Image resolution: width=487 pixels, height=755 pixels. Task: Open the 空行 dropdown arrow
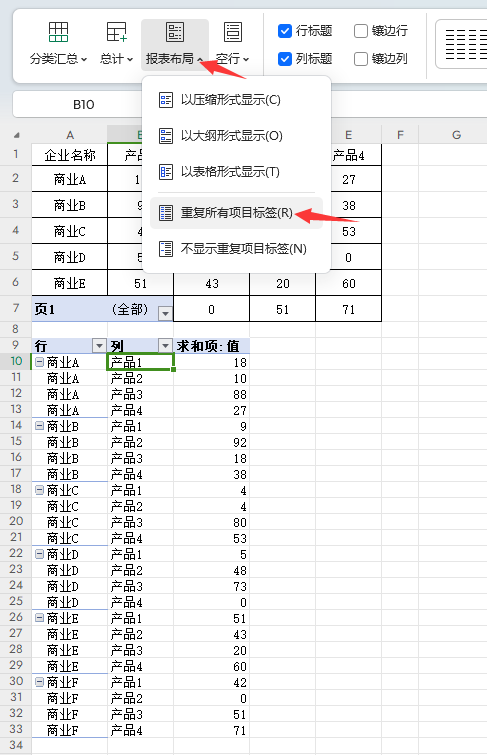246,60
